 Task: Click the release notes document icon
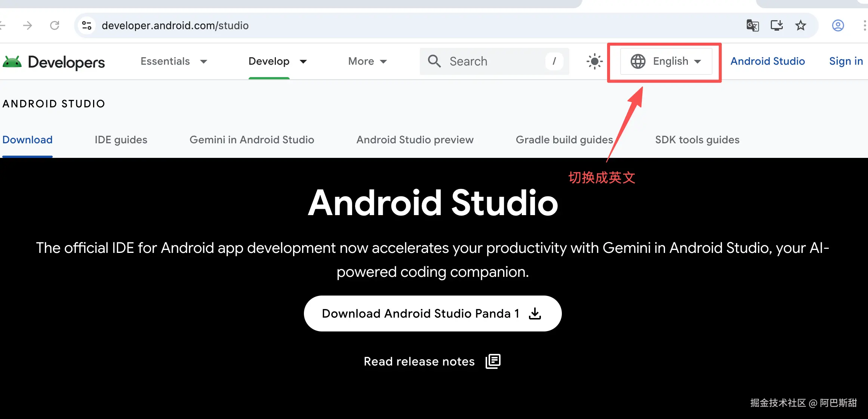(493, 361)
